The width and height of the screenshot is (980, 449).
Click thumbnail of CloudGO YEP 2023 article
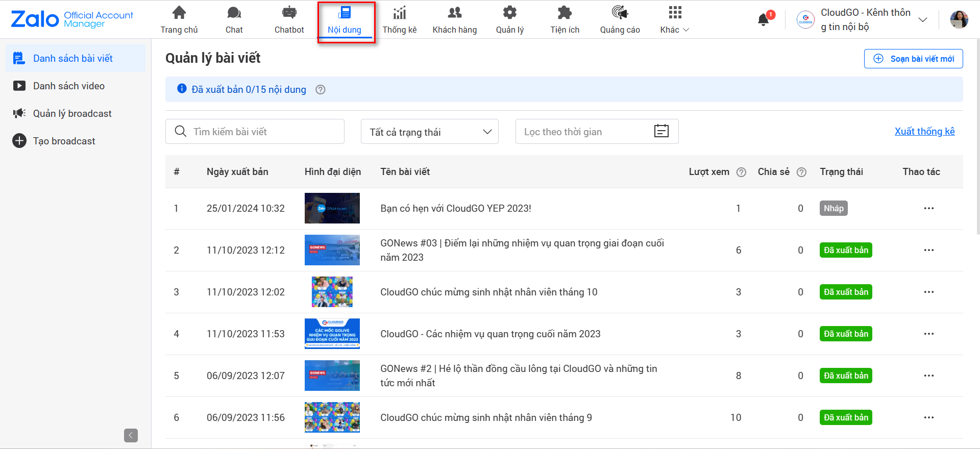(332, 208)
